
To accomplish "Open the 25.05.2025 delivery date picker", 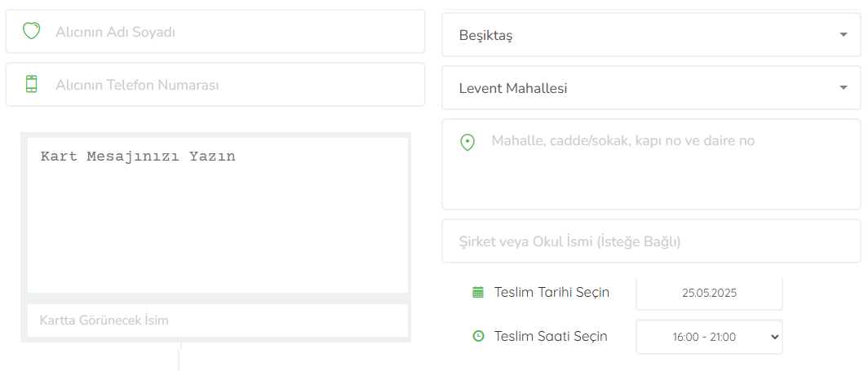I will coord(709,293).
